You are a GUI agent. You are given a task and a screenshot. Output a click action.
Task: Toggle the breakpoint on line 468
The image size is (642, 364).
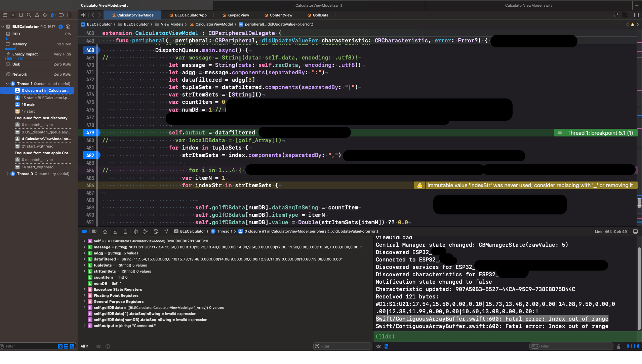point(90,50)
